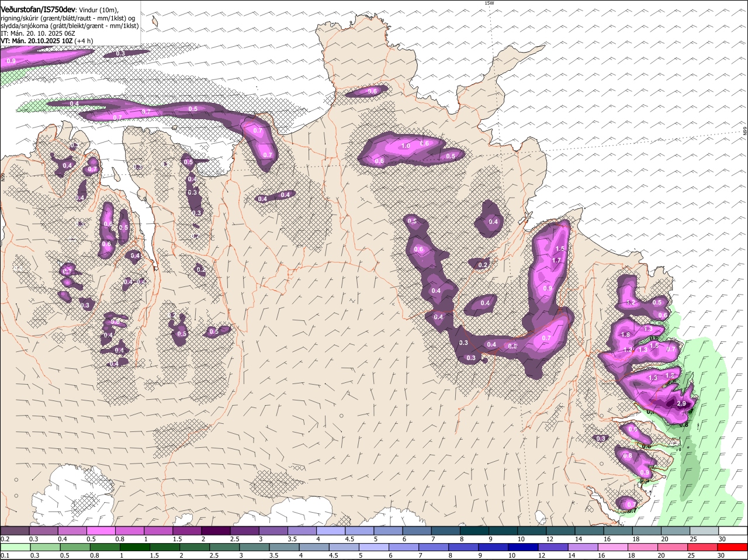This screenshot has width=748, height=560.
Task: Click the 1.8 precipitation label on map
Action: coord(626,334)
